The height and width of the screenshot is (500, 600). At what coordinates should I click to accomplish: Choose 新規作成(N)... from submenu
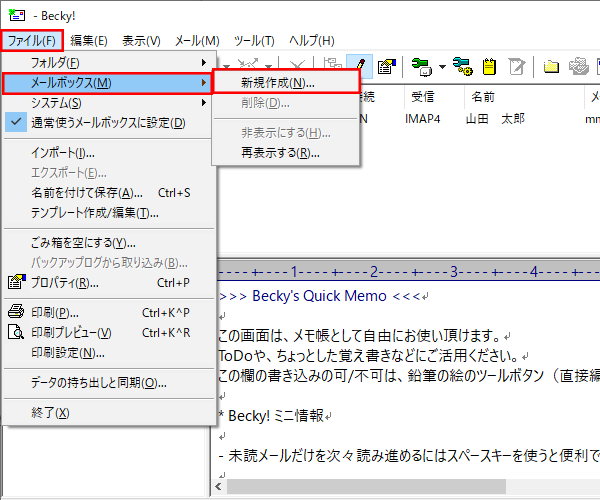[x=286, y=82]
